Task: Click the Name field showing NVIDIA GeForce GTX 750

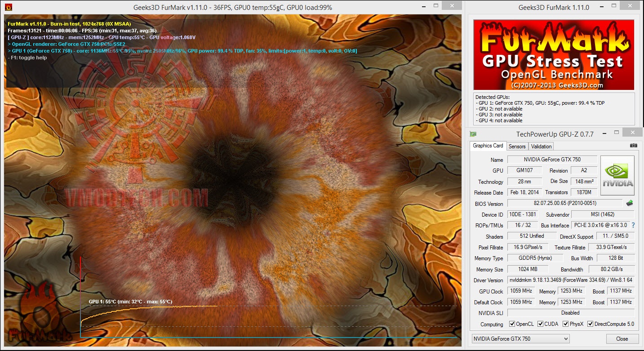Action: point(552,160)
